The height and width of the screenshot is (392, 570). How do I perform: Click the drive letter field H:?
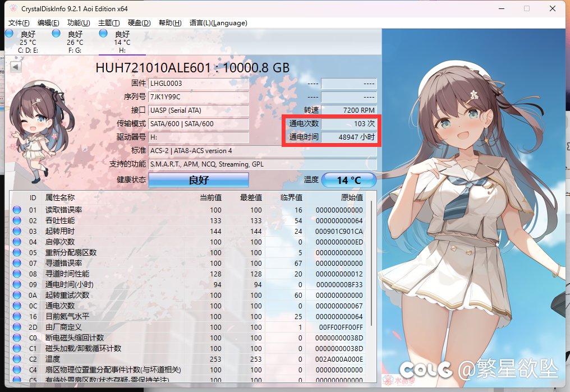pos(199,137)
